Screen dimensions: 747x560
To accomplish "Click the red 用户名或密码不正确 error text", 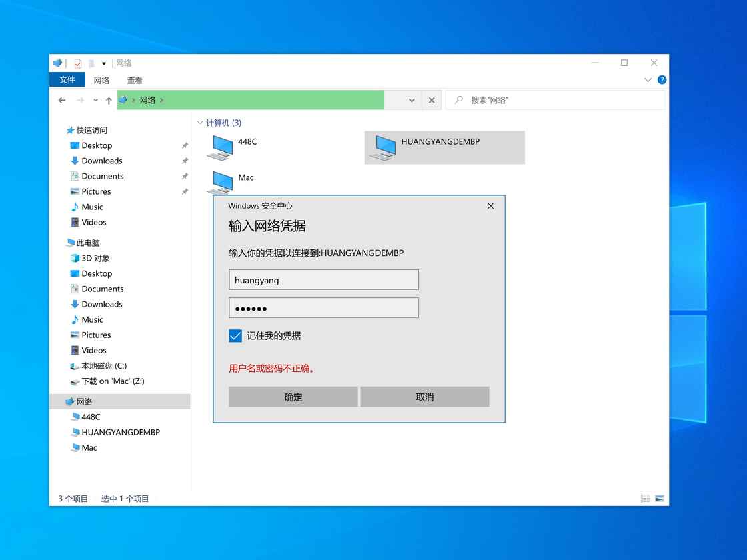I will [271, 368].
